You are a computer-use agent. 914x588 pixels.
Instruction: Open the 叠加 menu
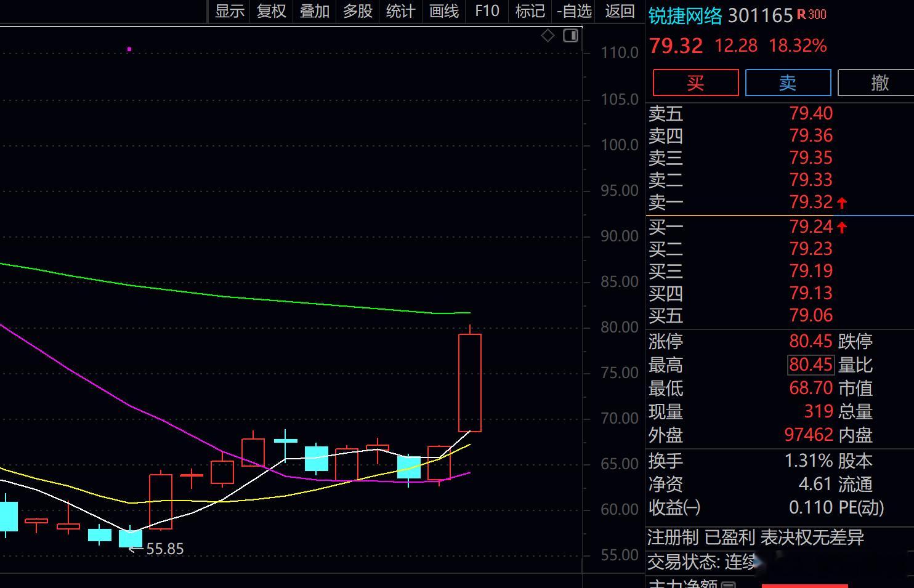click(x=315, y=11)
